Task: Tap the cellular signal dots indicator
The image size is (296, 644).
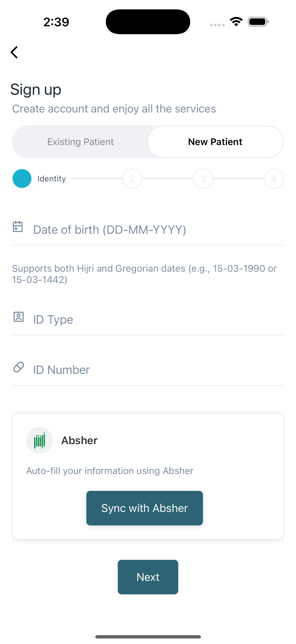Action: pos(217,25)
